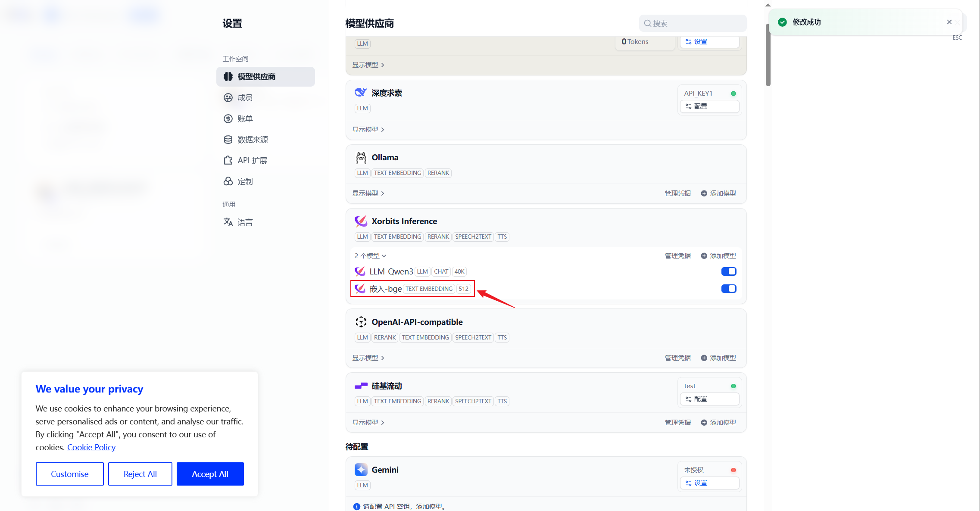Click 配置 for 硅基流动 test credential

pyautogui.click(x=709, y=399)
